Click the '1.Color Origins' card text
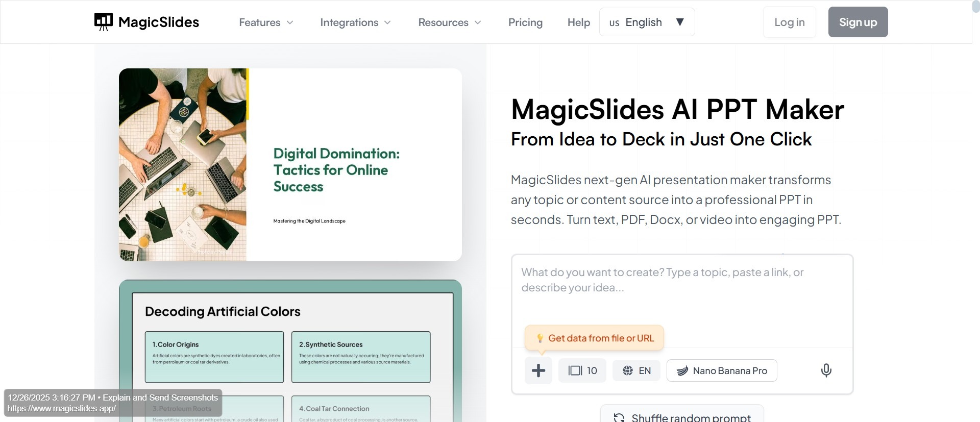 176,344
